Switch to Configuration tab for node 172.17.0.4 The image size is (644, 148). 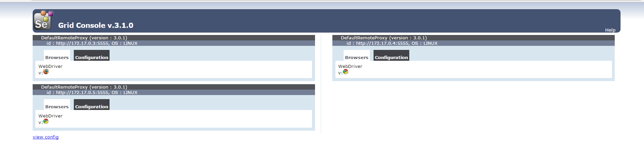click(x=391, y=57)
